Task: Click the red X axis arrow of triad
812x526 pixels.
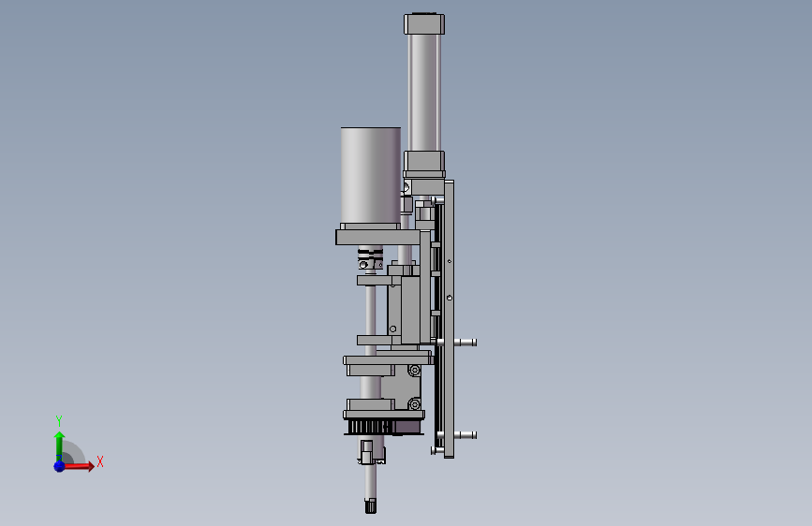Action: [79, 466]
